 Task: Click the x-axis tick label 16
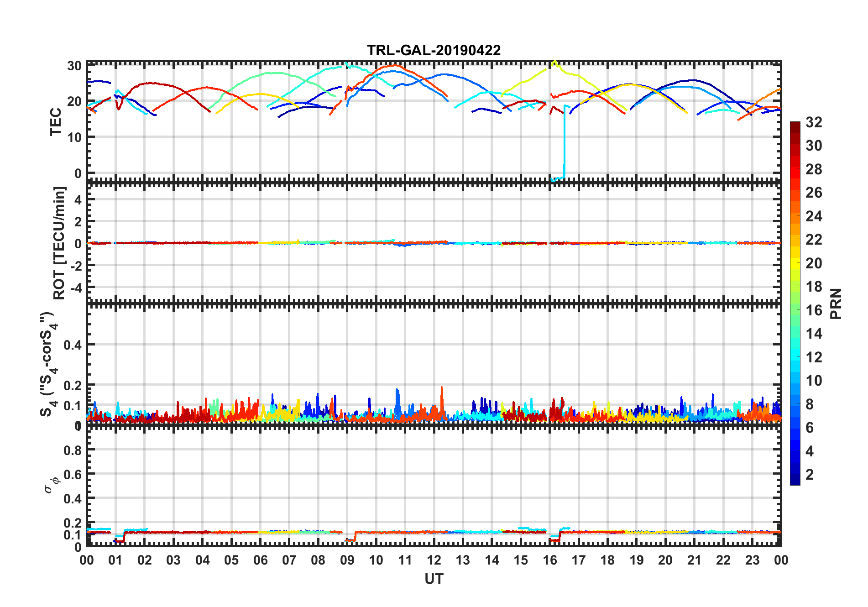click(549, 560)
